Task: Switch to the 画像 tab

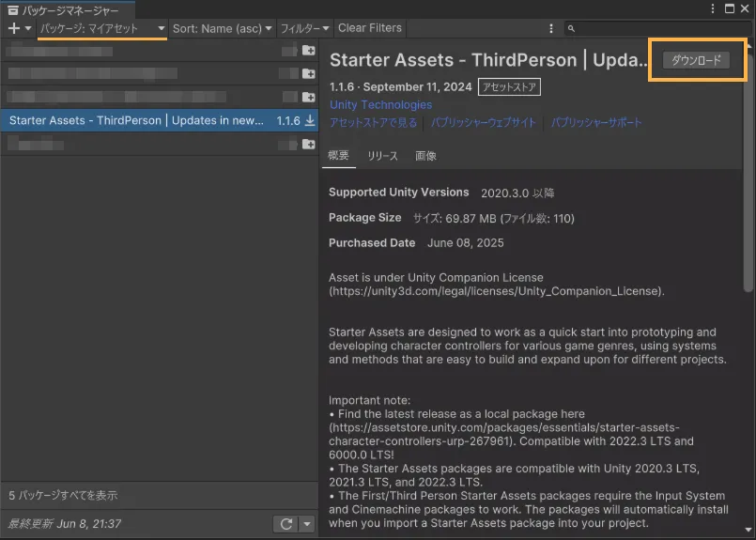Action: (x=425, y=156)
